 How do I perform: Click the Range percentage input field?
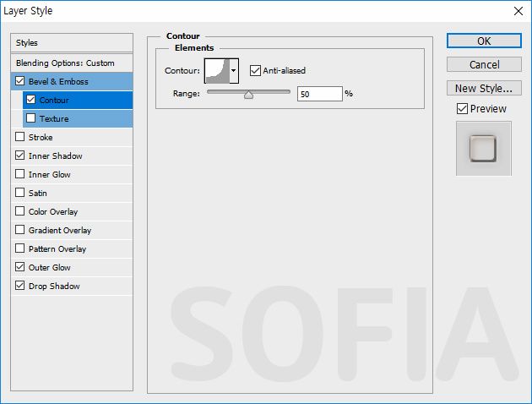pyautogui.click(x=319, y=94)
